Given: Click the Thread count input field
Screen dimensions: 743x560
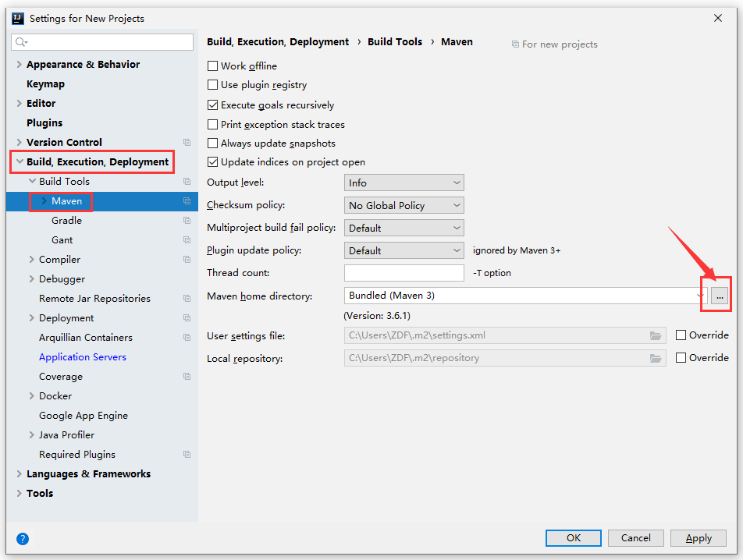Looking at the screenshot, I should coord(403,273).
